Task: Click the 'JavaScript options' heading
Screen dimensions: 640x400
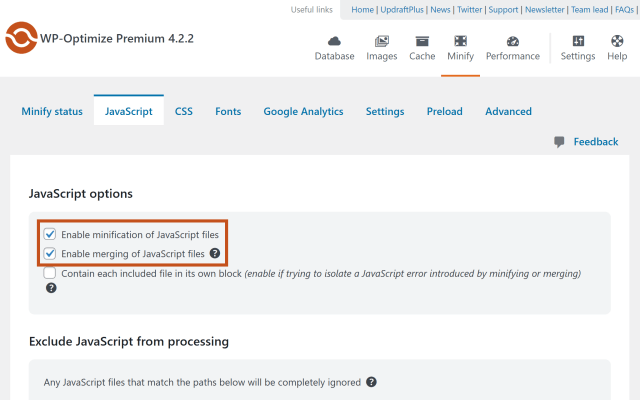Action: [81, 193]
